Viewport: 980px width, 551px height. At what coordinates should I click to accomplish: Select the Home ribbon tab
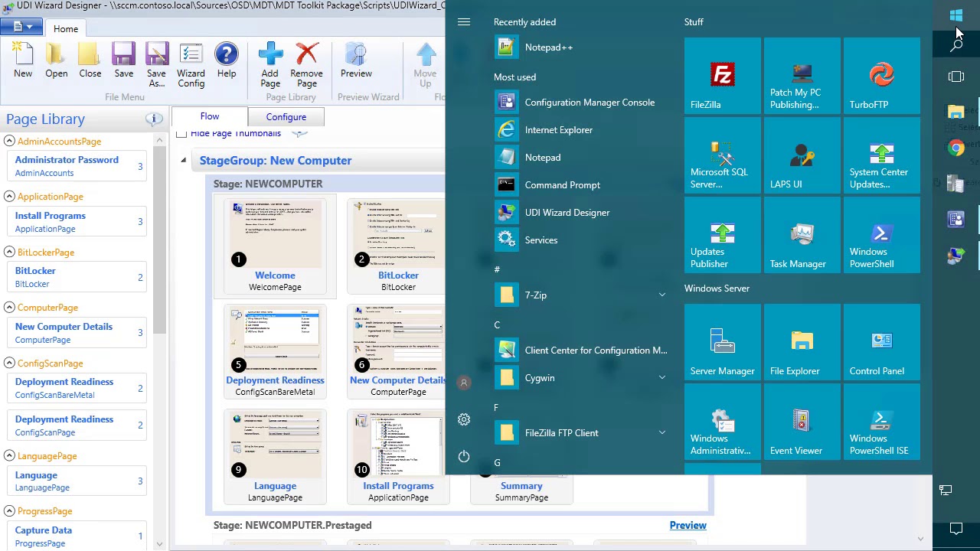(66, 29)
